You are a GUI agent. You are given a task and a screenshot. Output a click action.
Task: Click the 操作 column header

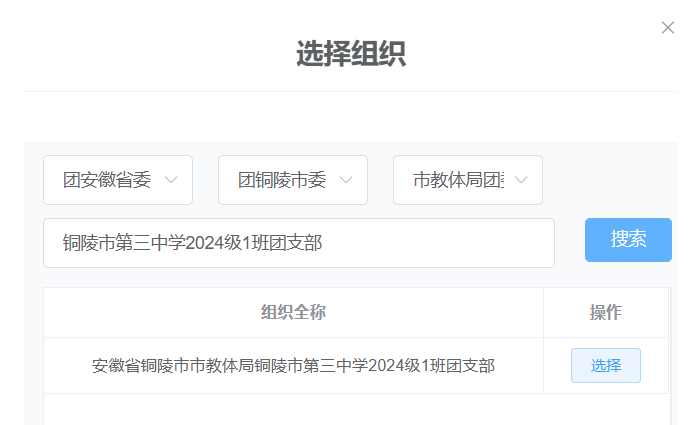pos(605,313)
